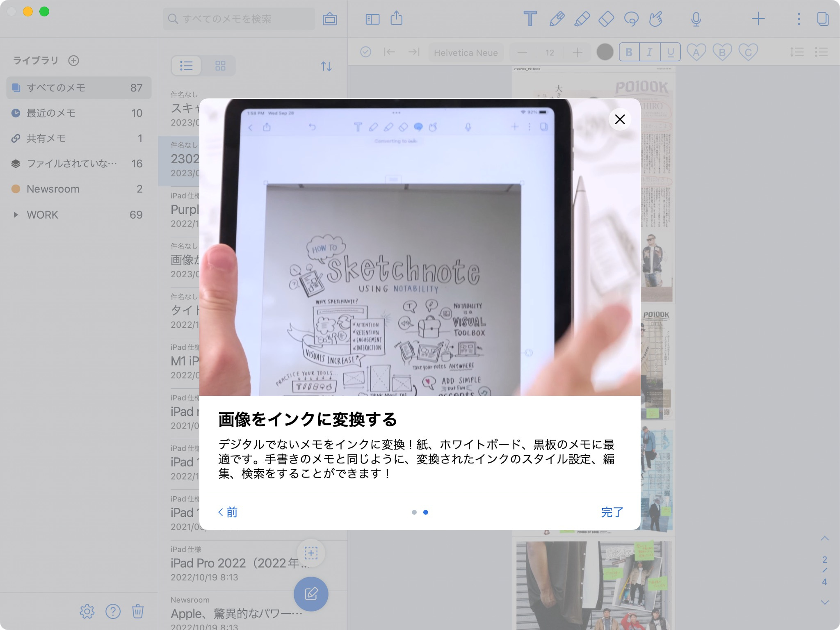The image size is (840, 630).
Task: Close the image-to-ink tutorial dialog
Action: click(x=620, y=119)
